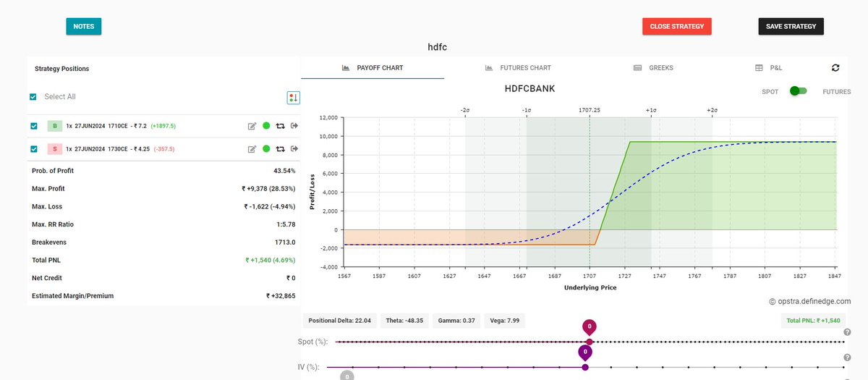Click the Close Strategy button

pos(677,26)
